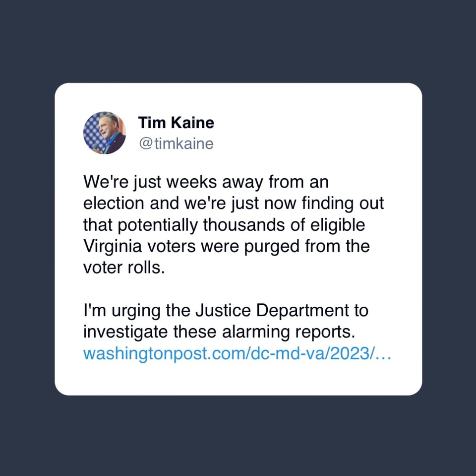Click the "Tim Kaine" display name

tap(176, 122)
